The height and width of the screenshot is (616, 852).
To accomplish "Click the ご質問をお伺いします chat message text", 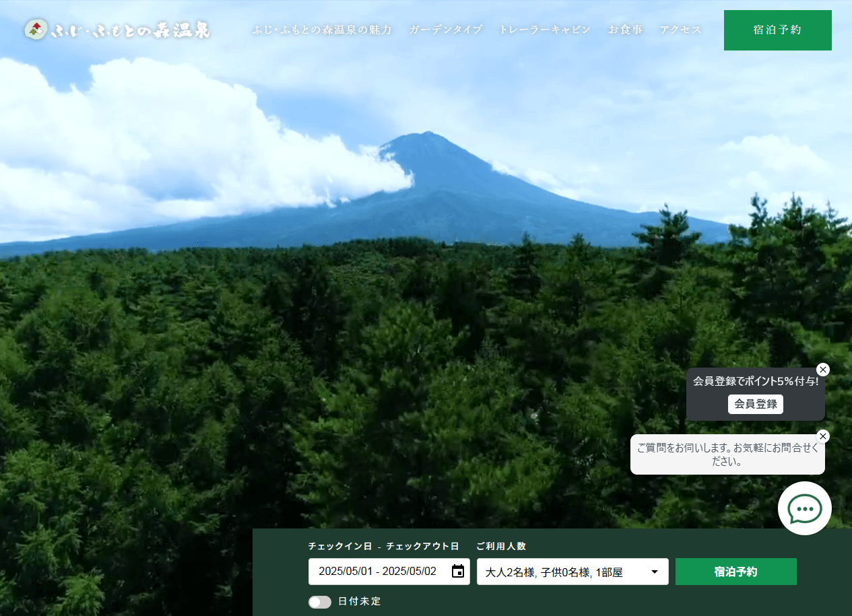I will [x=727, y=454].
